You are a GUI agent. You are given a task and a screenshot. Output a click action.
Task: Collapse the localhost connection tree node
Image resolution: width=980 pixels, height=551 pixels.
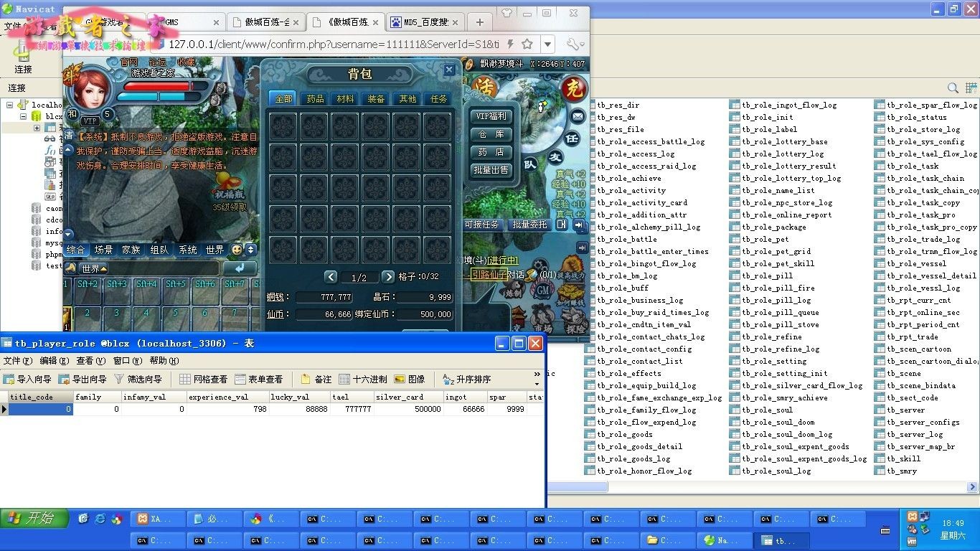pos(10,105)
